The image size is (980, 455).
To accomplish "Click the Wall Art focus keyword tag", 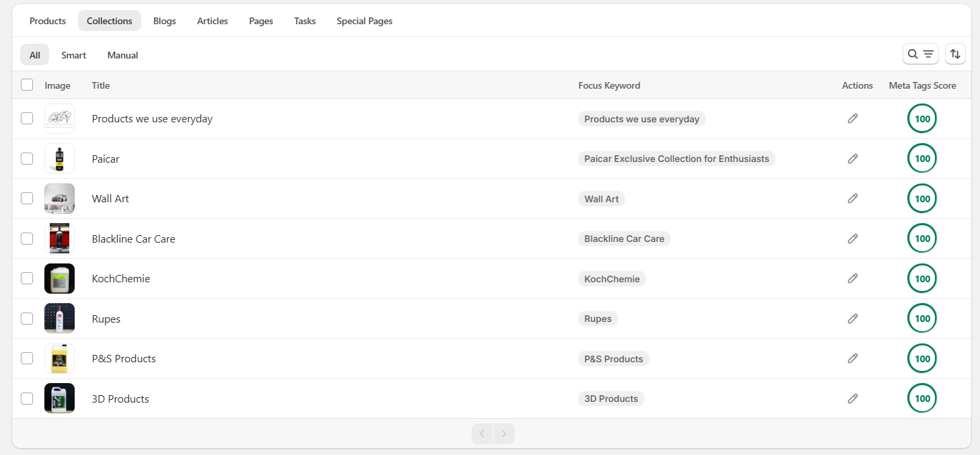I will [x=601, y=199].
